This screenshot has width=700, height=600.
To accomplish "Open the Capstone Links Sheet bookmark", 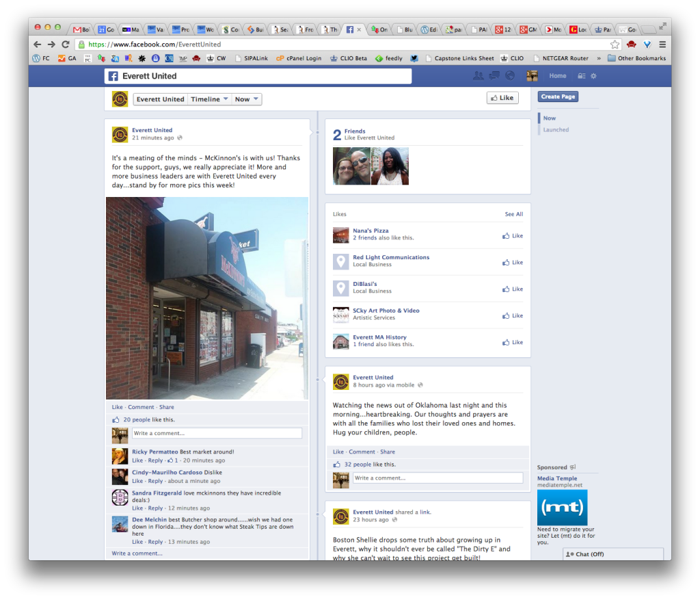I will point(459,58).
